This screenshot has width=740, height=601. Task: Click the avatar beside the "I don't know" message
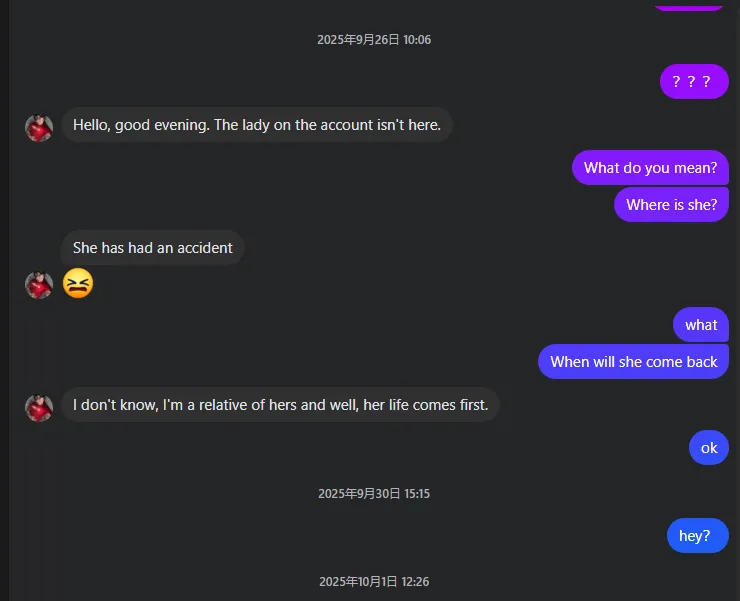click(x=39, y=407)
